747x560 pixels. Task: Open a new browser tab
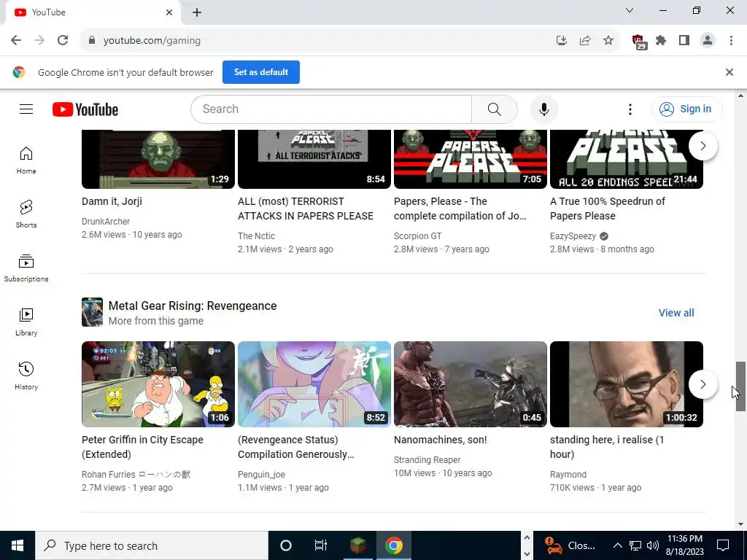197,12
